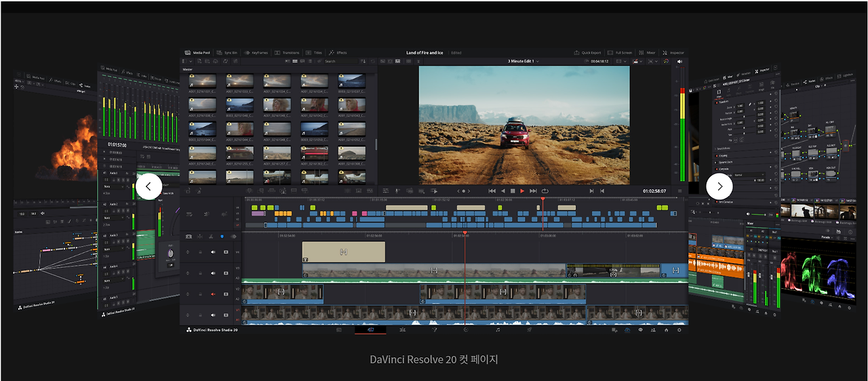Open the Media Pool panel
The height and width of the screenshot is (381, 868).
pos(198,52)
